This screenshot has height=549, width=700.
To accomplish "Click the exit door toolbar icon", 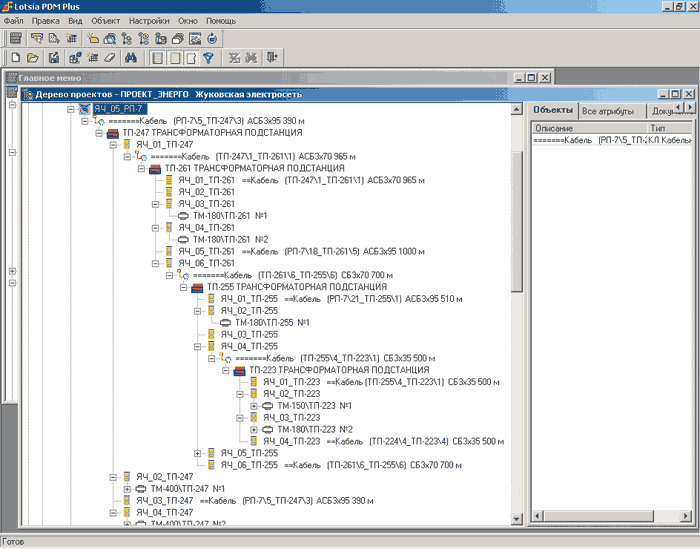I will point(271,58).
